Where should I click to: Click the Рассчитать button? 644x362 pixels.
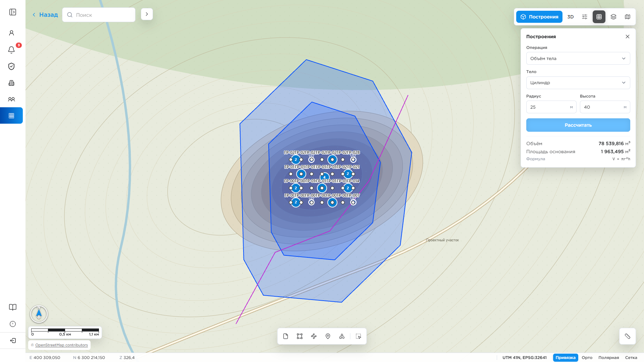[578, 125]
